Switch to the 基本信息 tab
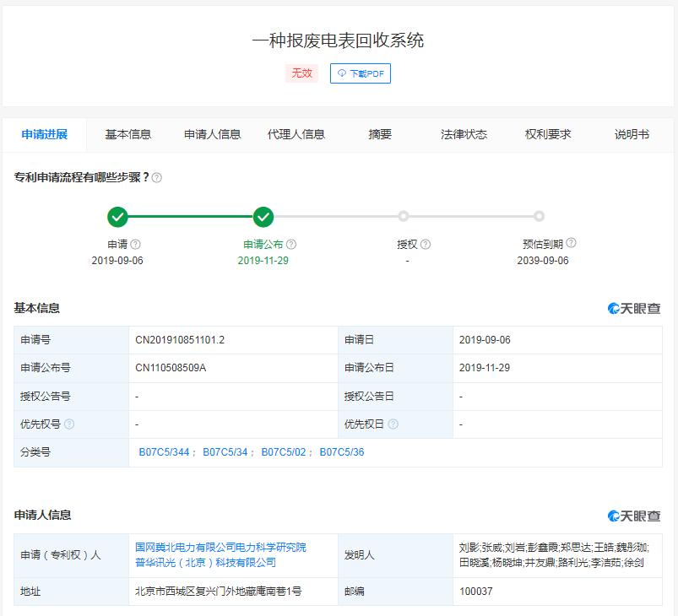 tap(128, 134)
